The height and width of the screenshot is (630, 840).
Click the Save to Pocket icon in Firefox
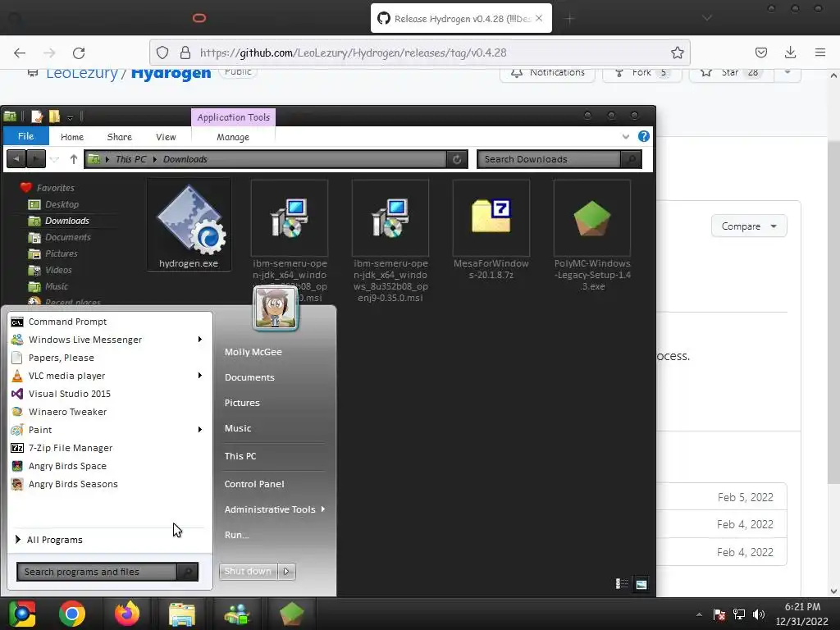pyautogui.click(x=760, y=52)
